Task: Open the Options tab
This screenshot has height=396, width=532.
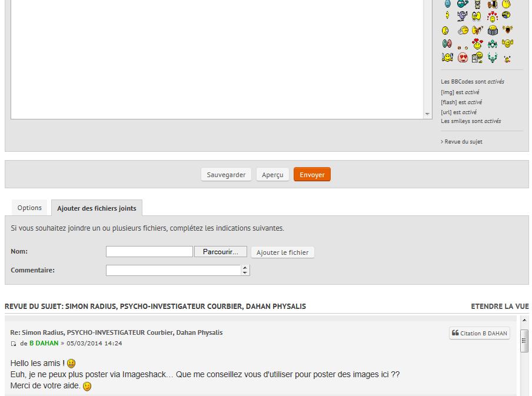Action: pos(29,208)
